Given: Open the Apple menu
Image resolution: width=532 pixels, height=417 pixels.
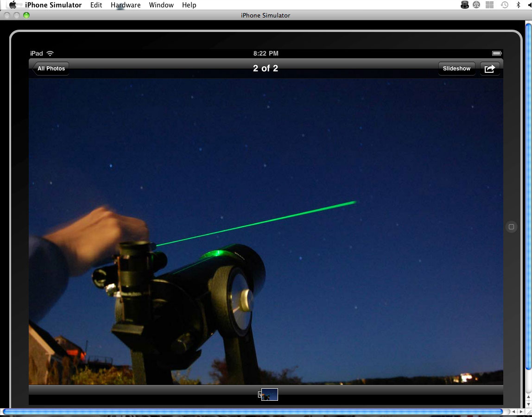Looking at the screenshot, I should point(13,5).
